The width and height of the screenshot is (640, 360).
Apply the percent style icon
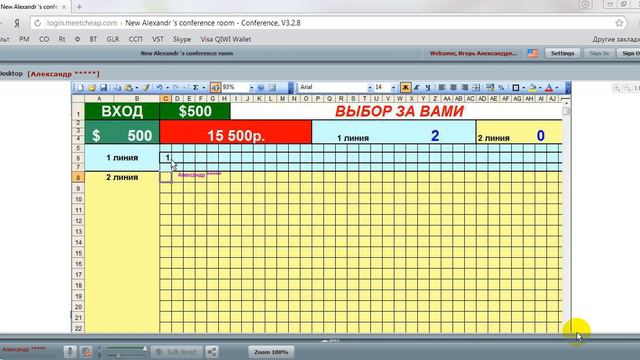tap(501, 87)
